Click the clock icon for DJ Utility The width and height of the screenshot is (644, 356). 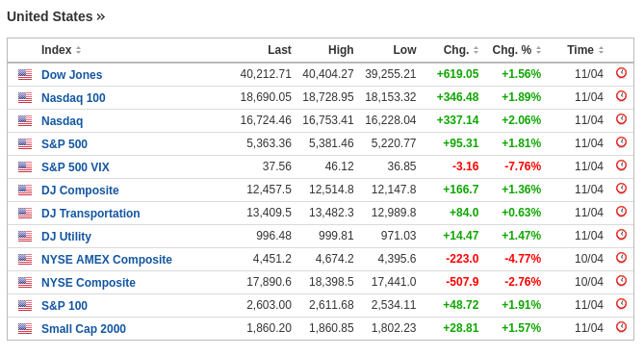pyautogui.click(x=622, y=234)
